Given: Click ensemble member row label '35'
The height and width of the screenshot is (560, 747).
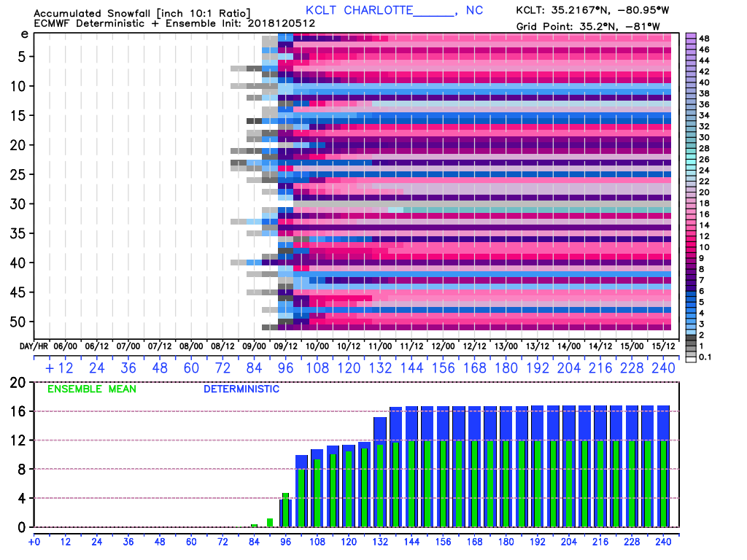Looking at the screenshot, I should pyautogui.click(x=18, y=234).
